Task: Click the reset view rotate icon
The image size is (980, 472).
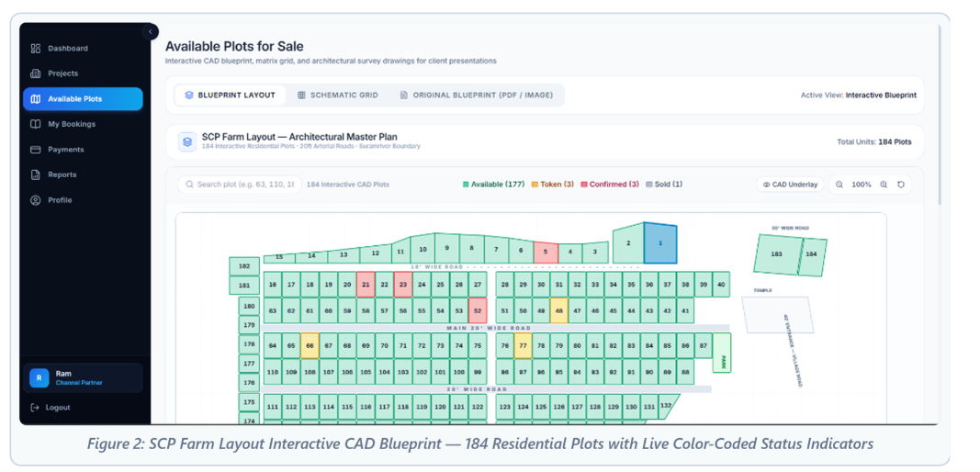Action: pyautogui.click(x=899, y=185)
